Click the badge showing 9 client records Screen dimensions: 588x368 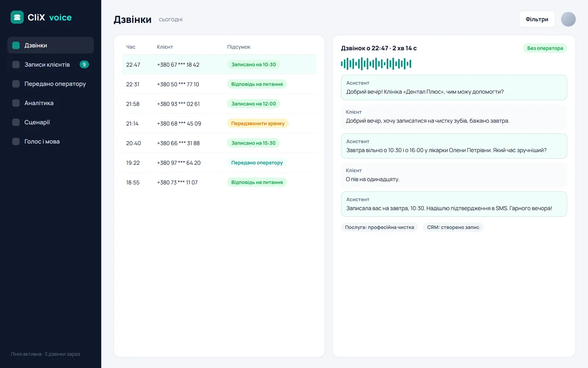coord(84,65)
